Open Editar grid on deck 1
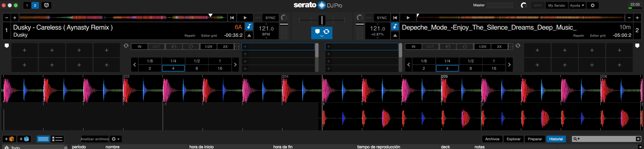This screenshot has height=149, width=644. click(209, 35)
